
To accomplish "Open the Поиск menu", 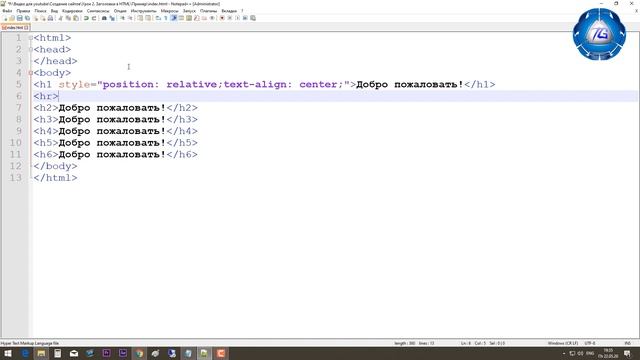I will [40, 11].
